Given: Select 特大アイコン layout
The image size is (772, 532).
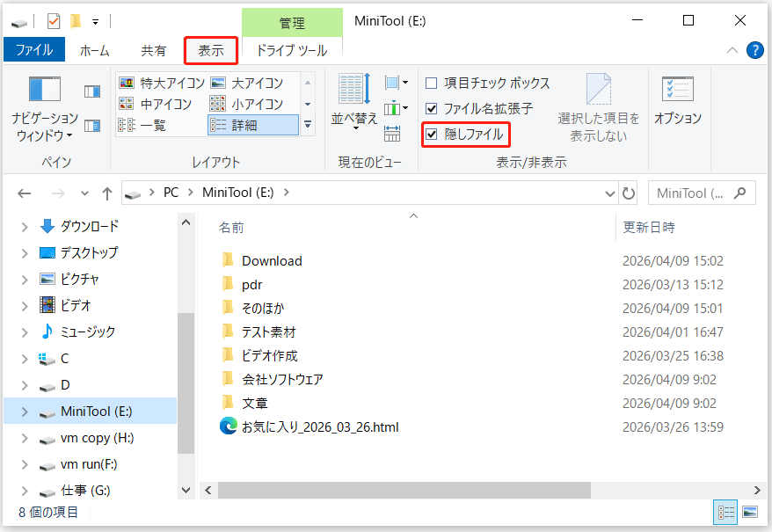Looking at the screenshot, I should [162, 84].
